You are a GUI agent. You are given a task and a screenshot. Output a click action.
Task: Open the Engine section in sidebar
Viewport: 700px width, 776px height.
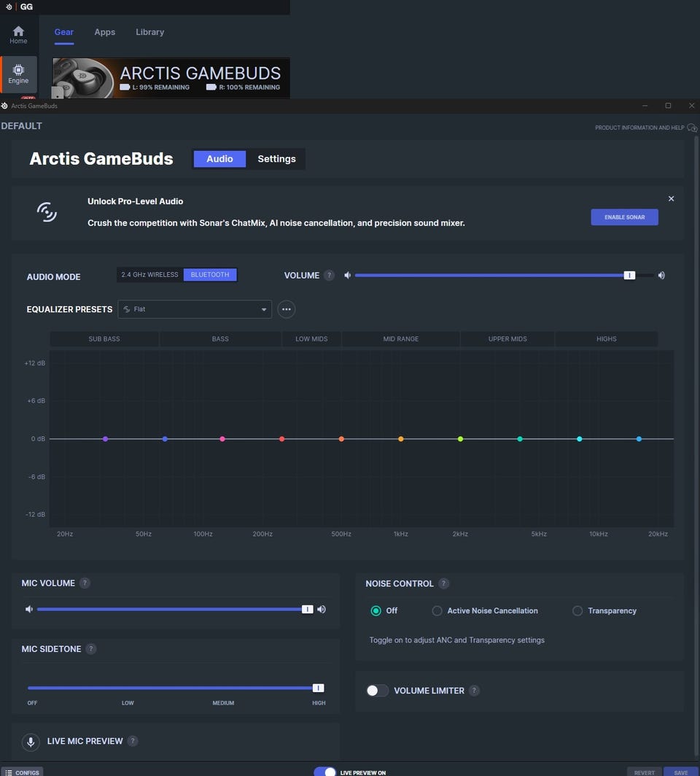(x=18, y=74)
